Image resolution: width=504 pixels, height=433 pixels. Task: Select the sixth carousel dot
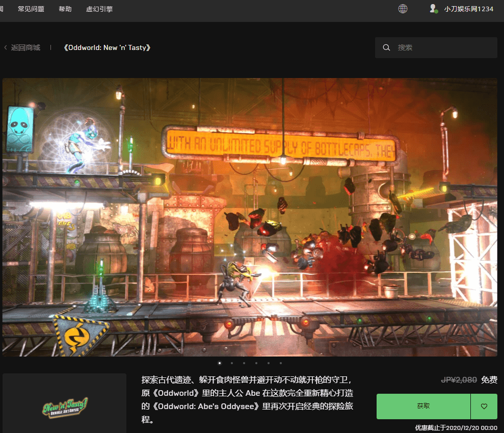coord(281,363)
